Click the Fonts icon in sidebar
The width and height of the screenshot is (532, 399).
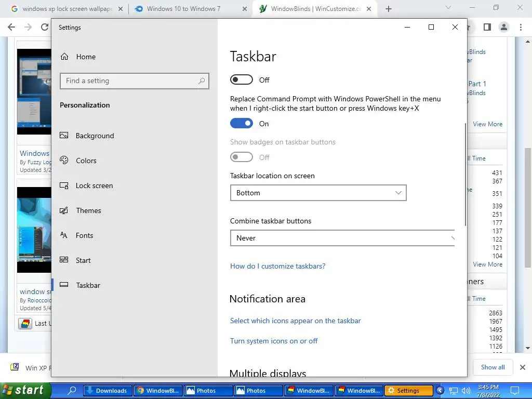point(64,235)
